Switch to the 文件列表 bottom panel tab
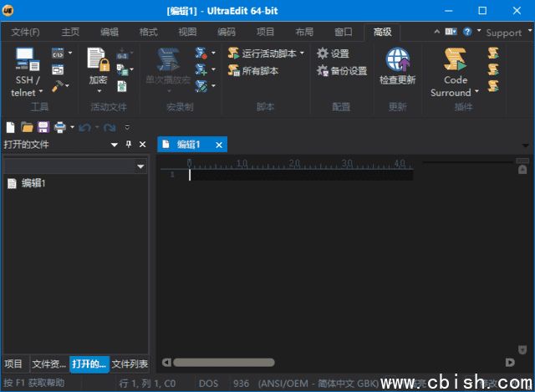 [130, 364]
